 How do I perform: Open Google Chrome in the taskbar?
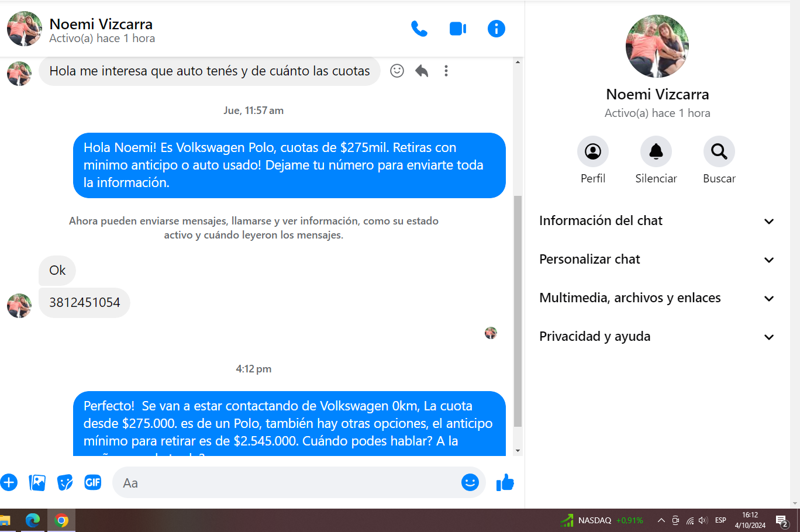[x=61, y=520]
